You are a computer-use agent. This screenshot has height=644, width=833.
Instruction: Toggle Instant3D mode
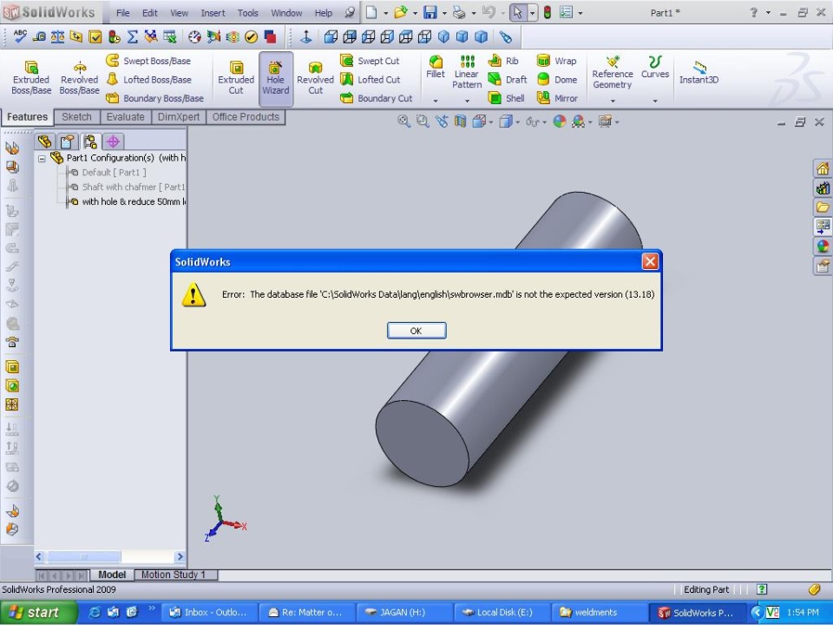pos(699,73)
